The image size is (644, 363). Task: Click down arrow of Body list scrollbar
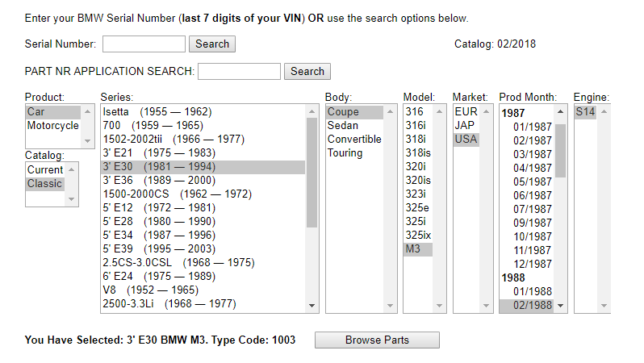coord(391,306)
